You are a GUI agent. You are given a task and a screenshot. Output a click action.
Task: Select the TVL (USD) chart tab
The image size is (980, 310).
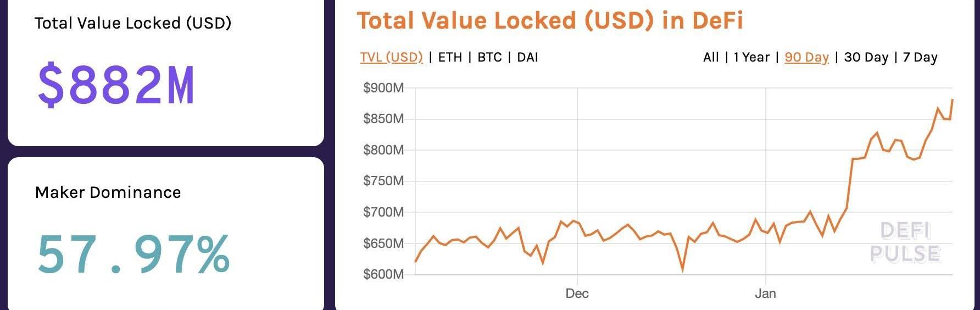[x=391, y=57]
